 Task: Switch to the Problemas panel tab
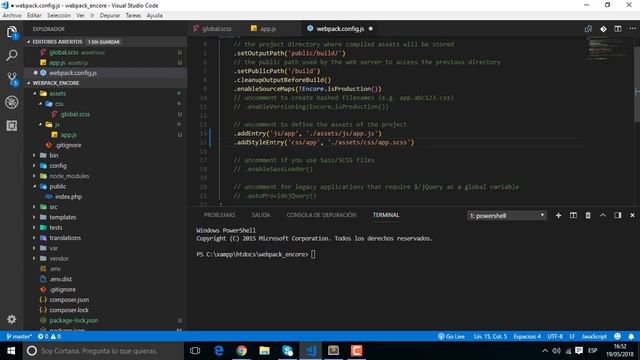click(x=220, y=215)
